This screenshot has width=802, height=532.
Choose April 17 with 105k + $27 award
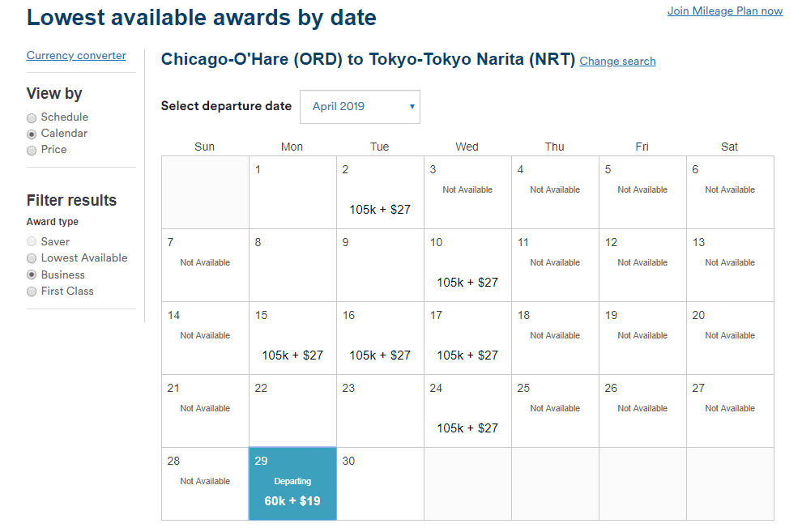(x=467, y=338)
